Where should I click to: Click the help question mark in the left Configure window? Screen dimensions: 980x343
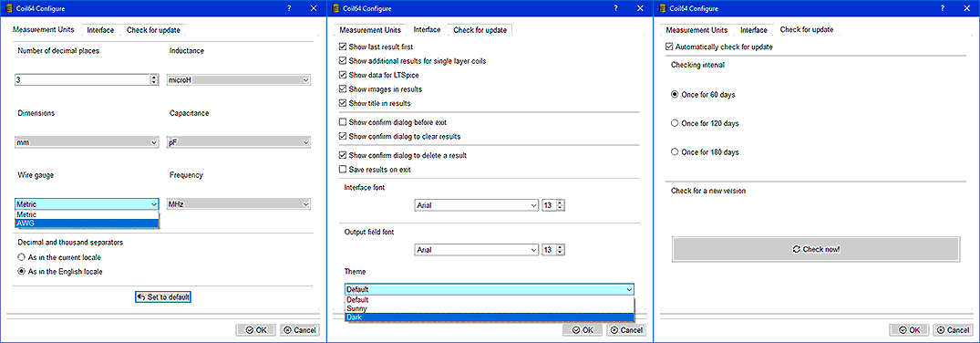(289, 8)
